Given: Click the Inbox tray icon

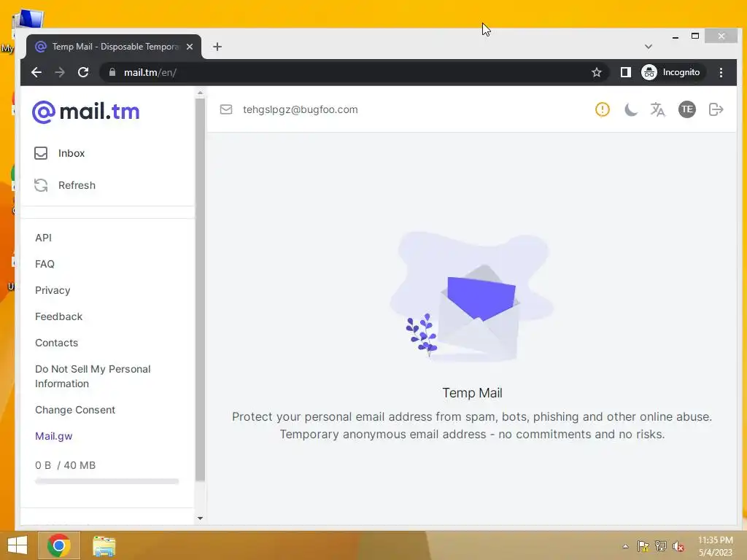Looking at the screenshot, I should pyautogui.click(x=41, y=153).
